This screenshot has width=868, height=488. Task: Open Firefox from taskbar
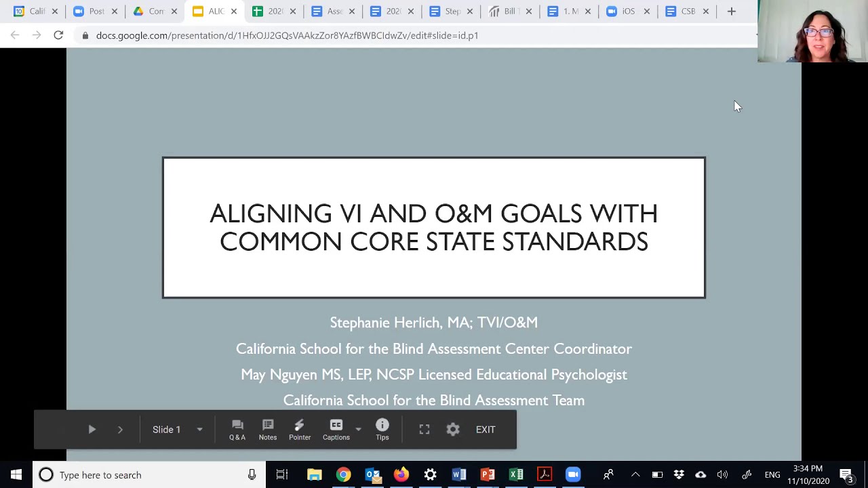coord(401,475)
